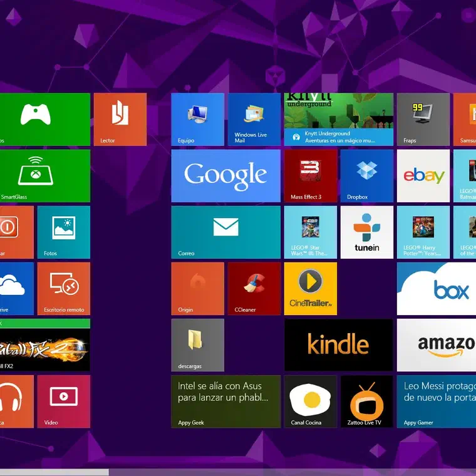Launch Zattoo Live TV tile

(367, 401)
